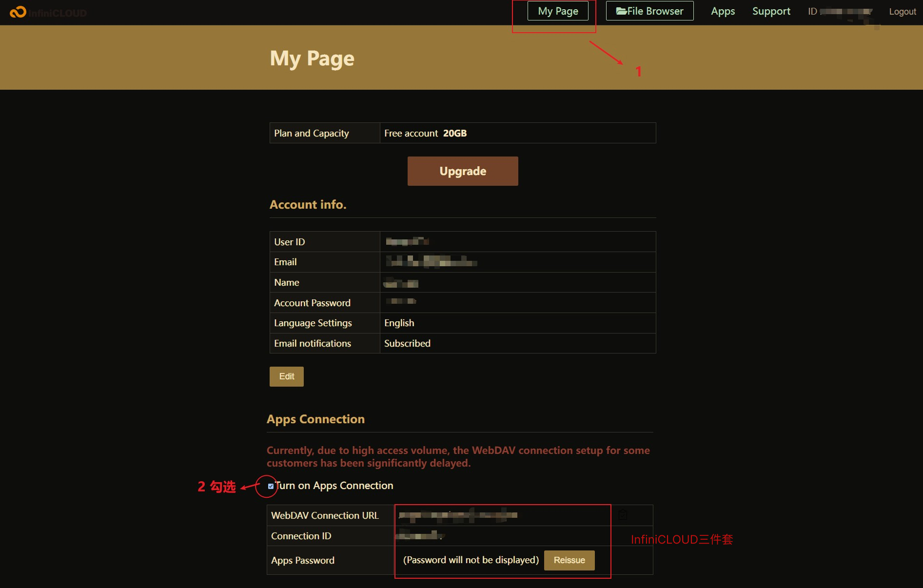Click the "Account info." heading
923x588 pixels.
308,204
